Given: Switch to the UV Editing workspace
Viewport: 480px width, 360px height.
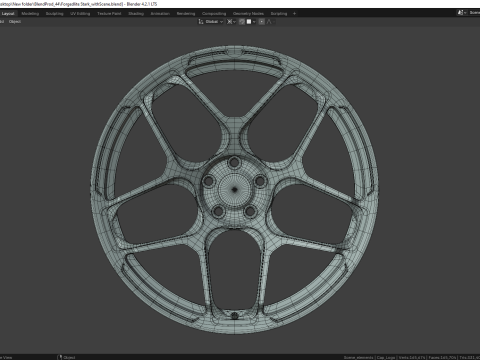Looking at the screenshot, I should pos(80,14).
